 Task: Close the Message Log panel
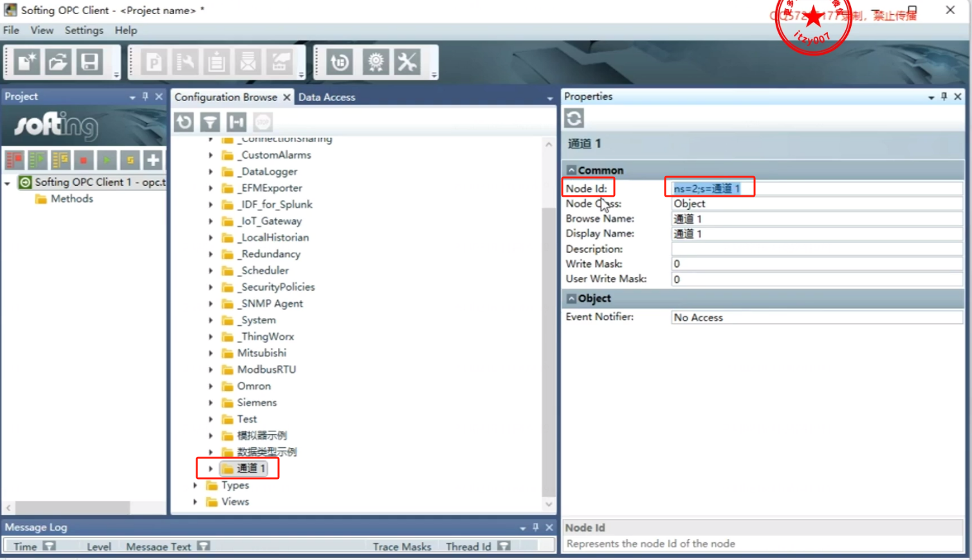[x=549, y=527]
